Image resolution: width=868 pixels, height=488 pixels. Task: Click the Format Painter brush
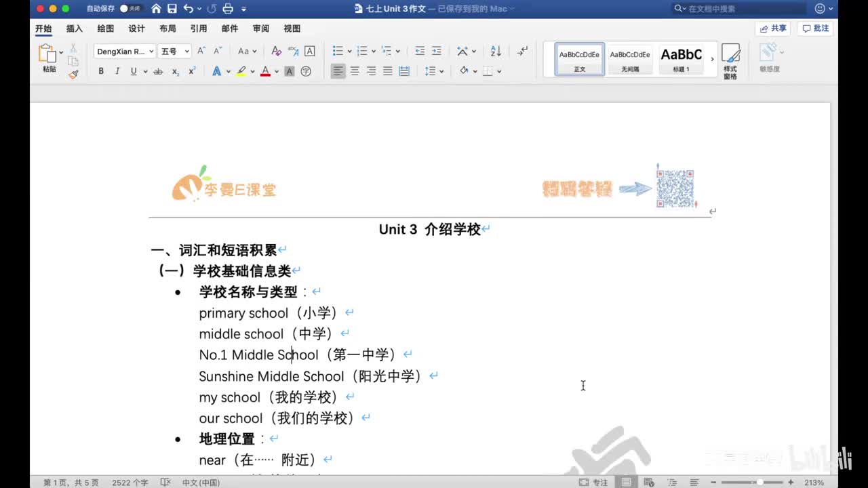pyautogui.click(x=73, y=74)
